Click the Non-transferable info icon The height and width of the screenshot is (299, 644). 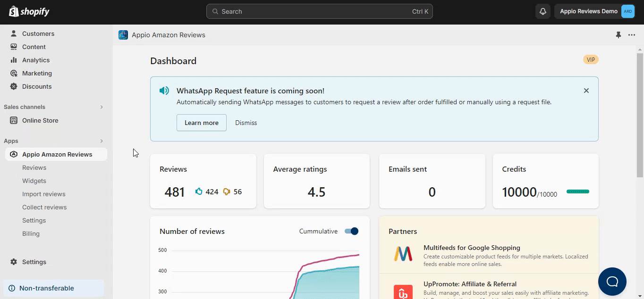12,288
